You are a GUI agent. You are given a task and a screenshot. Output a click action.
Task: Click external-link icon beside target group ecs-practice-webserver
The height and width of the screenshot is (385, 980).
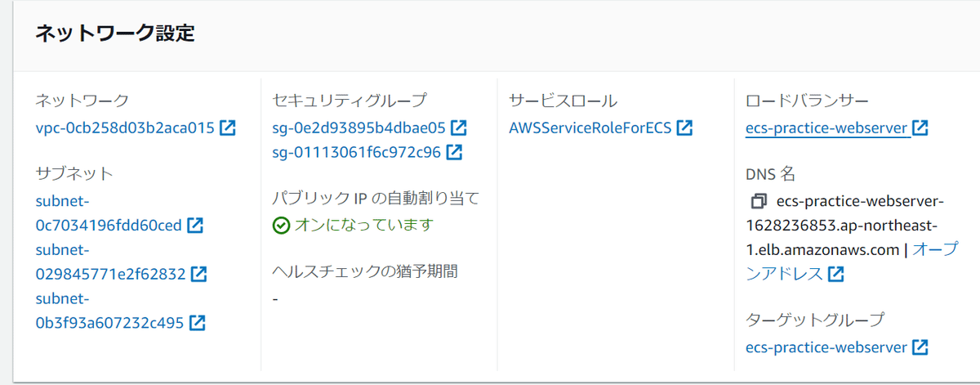[920, 347]
